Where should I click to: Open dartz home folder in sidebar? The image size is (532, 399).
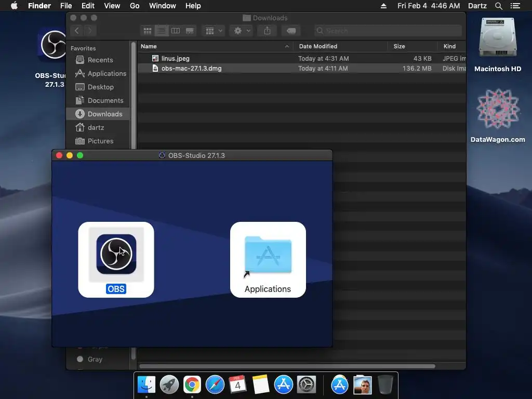[x=98, y=128]
